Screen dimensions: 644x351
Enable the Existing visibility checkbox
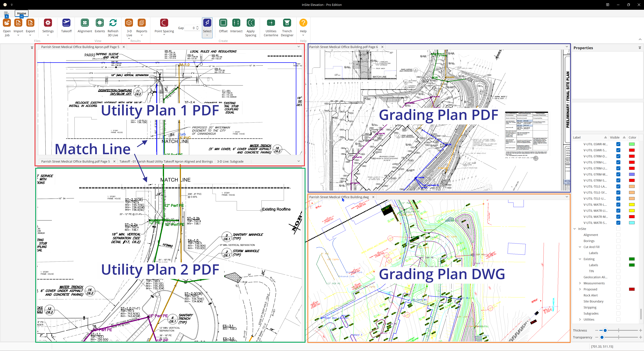(x=618, y=259)
